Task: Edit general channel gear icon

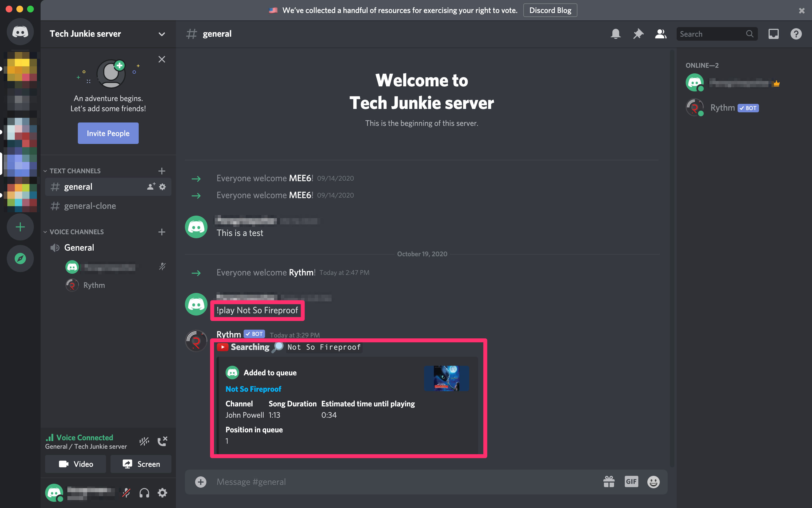Action: click(x=162, y=187)
